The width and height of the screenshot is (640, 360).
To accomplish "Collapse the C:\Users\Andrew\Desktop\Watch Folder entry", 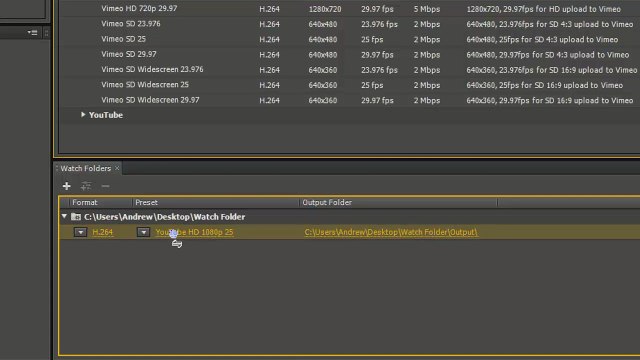I will (64, 216).
